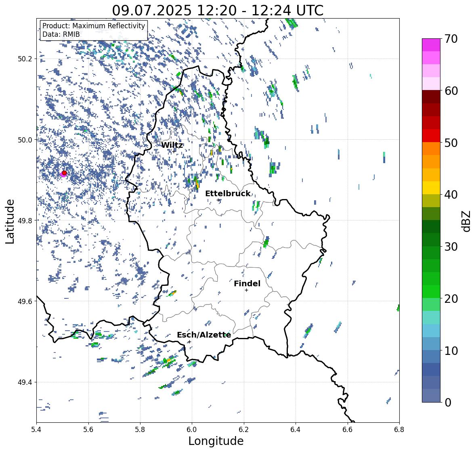Click the Ettelbruck cross marker
This screenshot has width=476, height=451.
[x=218, y=200]
